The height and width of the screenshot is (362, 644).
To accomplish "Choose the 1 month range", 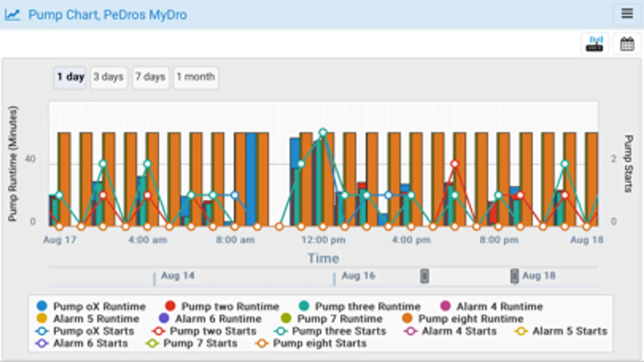I will pos(196,77).
